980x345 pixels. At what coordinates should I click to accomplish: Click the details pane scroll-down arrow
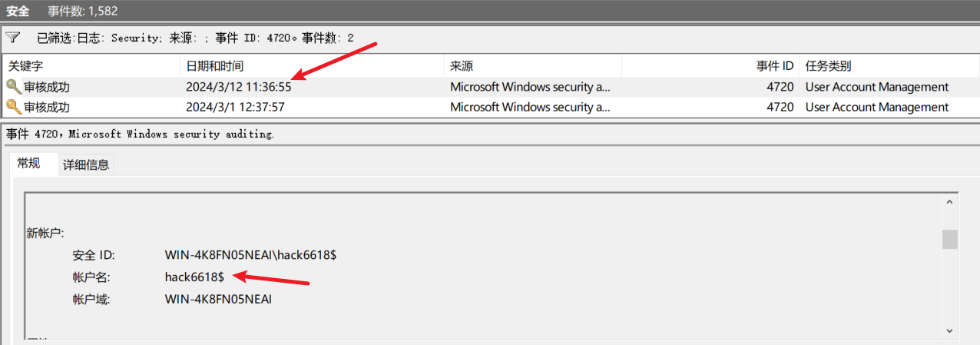click(949, 330)
